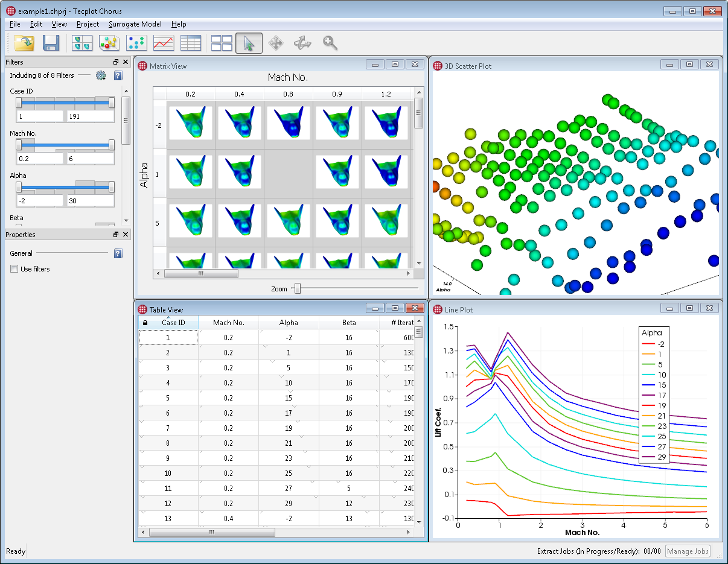
Task: Open the Project menu
Action: coord(88,24)
